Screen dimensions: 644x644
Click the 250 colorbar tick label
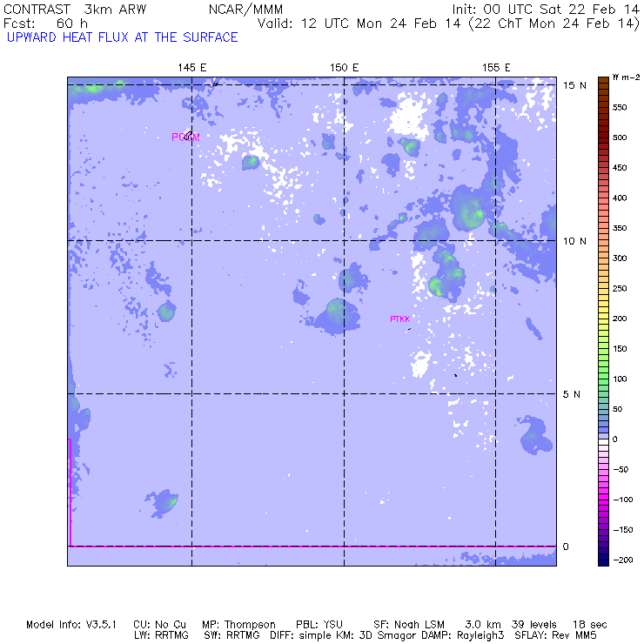click(620, 288)
